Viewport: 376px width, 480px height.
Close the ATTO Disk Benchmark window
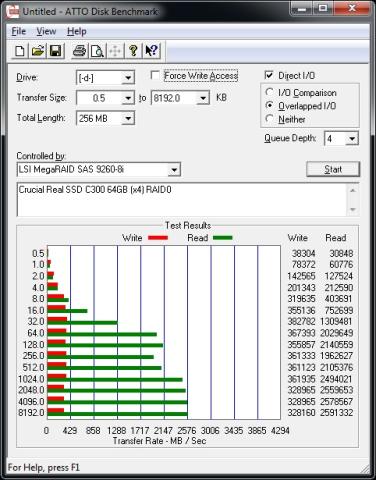pos(352,9)
